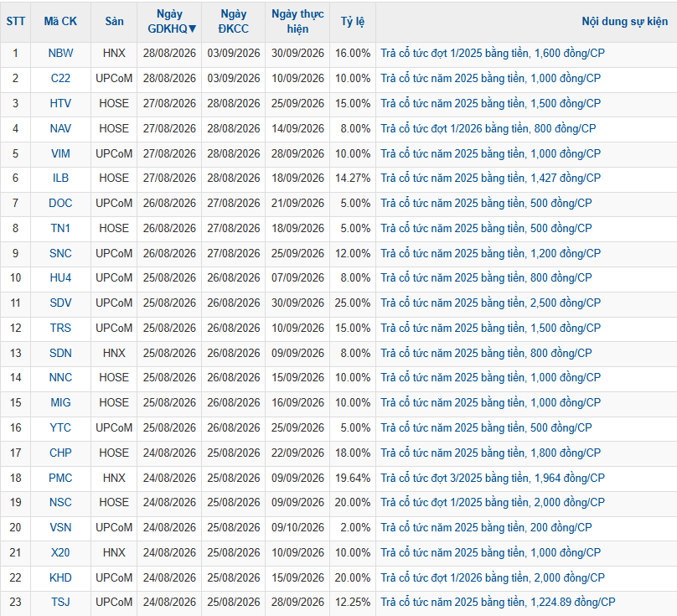Open VSN event with 200 đồng/CP
Image resolution: width=677 pixels, height=616 pixels.
pos(486,527)
